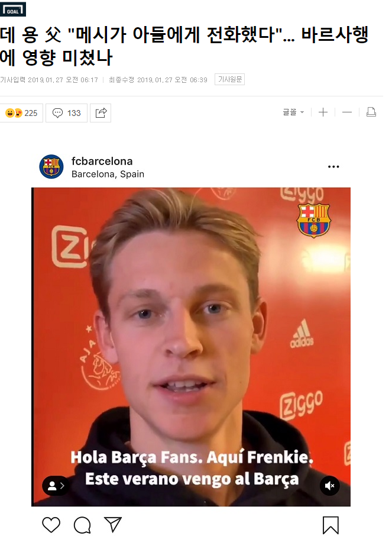This screenshot has height=536, width=392.
Task: Send the post via paper plane icon
Action: click(x=113, y=525)
